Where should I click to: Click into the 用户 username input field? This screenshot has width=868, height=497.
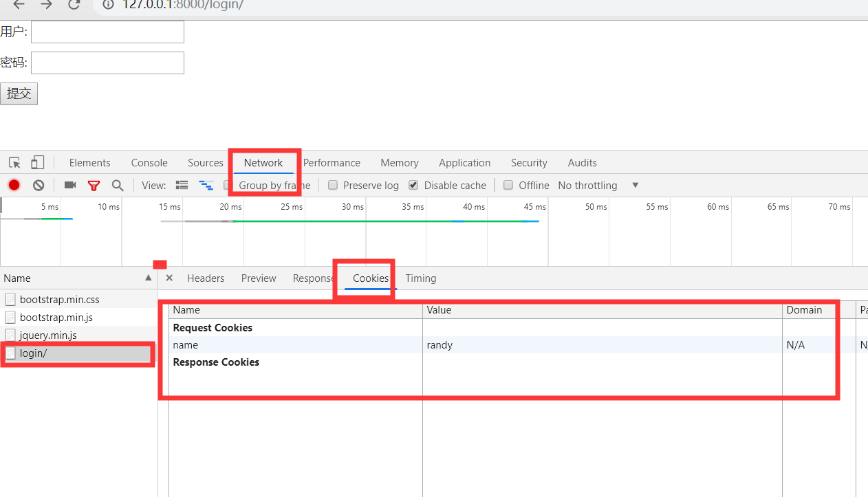pos(107,32)
